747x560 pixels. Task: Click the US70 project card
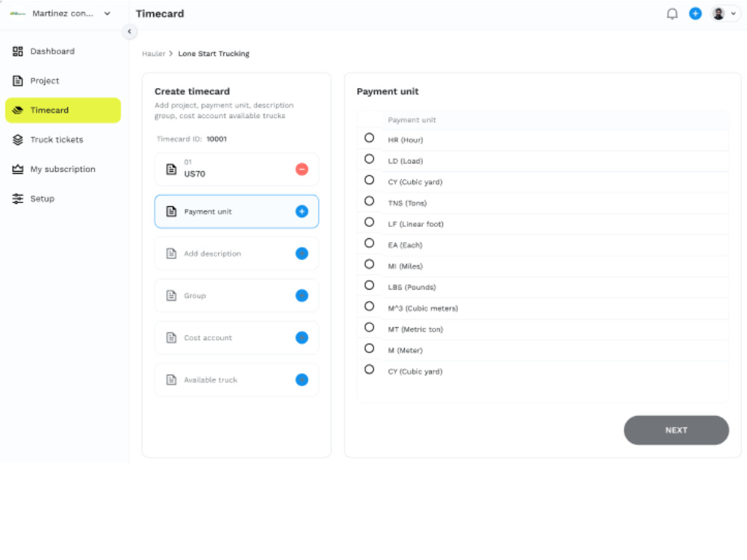tap(236, 169)
